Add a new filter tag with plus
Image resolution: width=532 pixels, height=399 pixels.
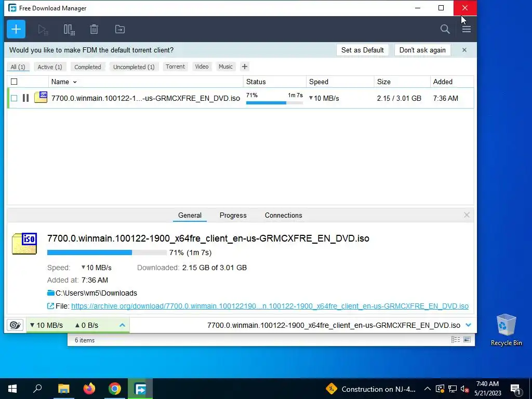pyautogui.click(x=245, y=66)
